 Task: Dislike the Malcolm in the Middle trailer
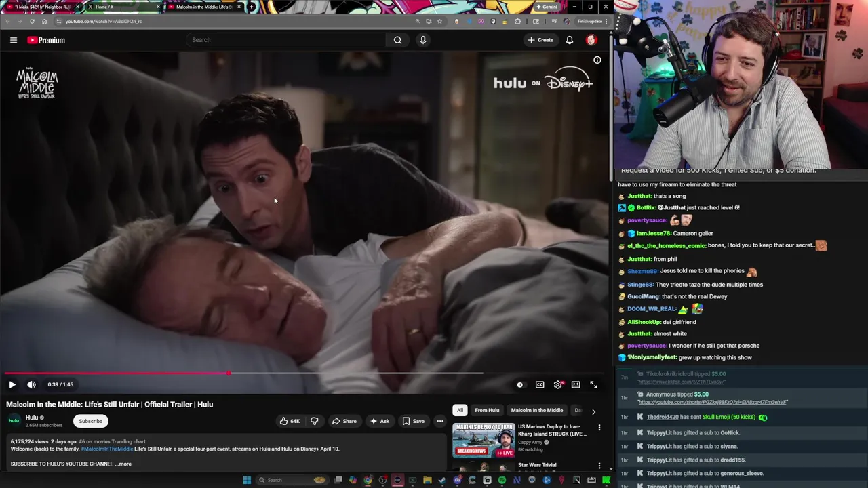(x=314, y=421)
